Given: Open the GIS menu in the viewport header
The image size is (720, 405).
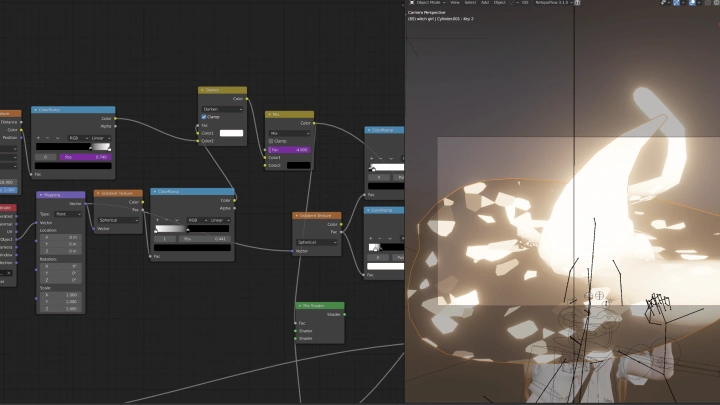Looking at the screenshot, I should (x=525, y=2).
